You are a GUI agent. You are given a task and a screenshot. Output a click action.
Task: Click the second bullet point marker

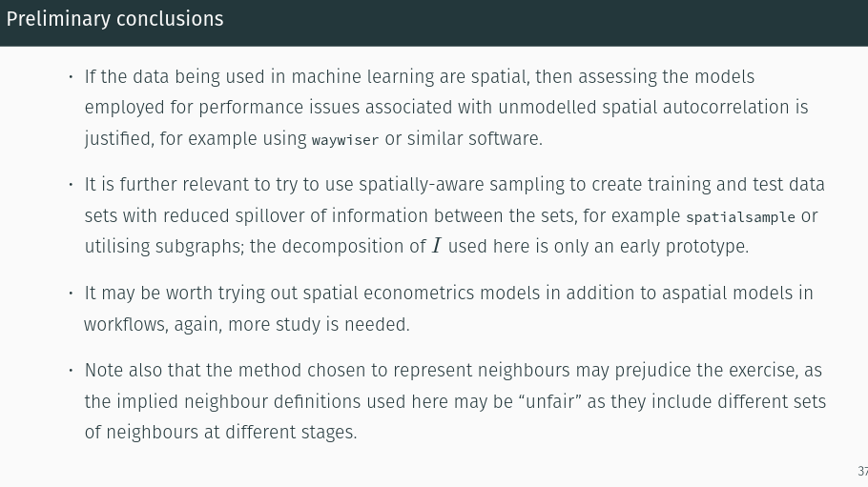(71, 184)
